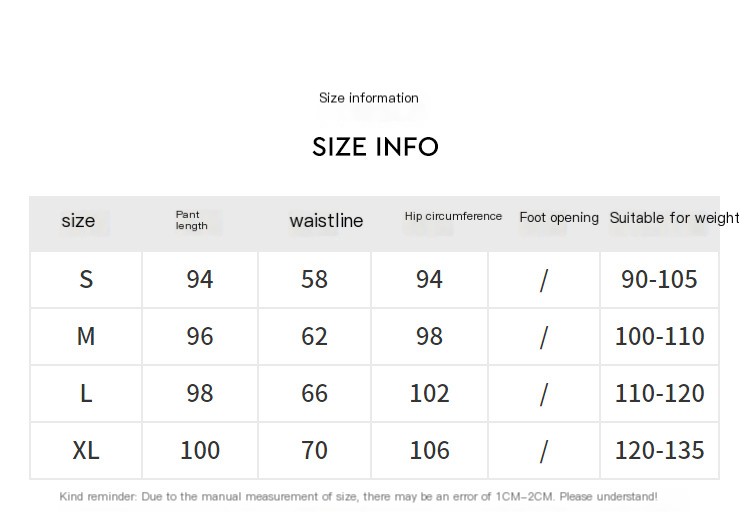Image resolution: width=750 pixels, height=515 pixels.
Task: Select the S size row label
Action: 86,279
